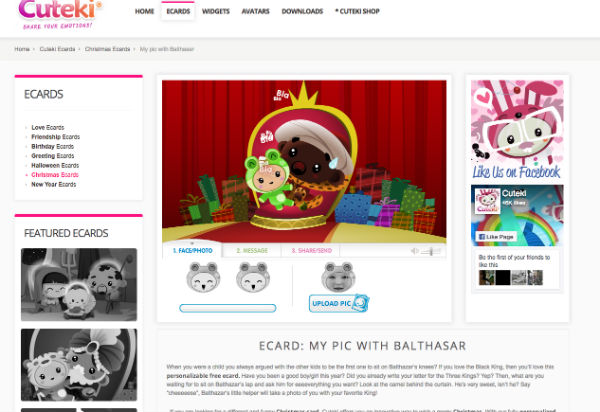
Task: Select the 1. Face/Photo tab
Action: point(190,251)
